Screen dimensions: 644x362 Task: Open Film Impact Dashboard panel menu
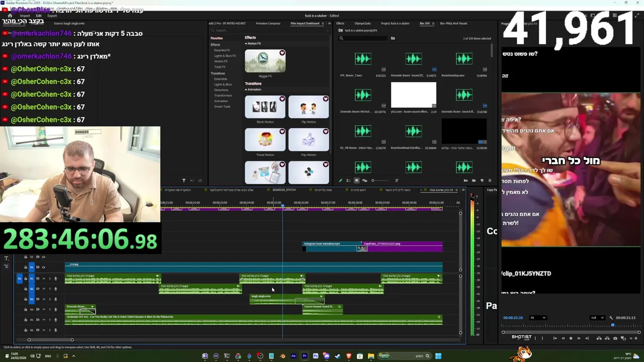coord(323,24)
